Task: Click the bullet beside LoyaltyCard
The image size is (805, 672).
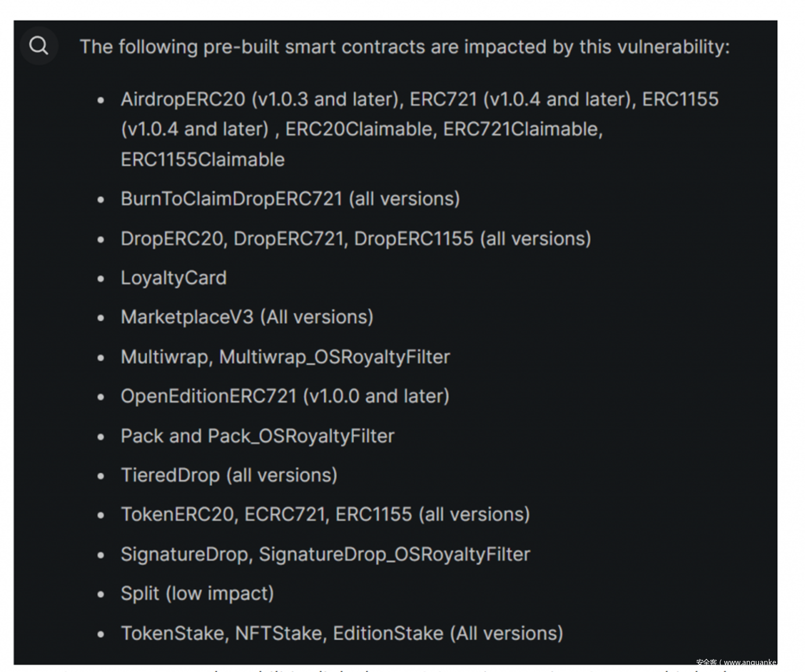Action: [101, 278]
